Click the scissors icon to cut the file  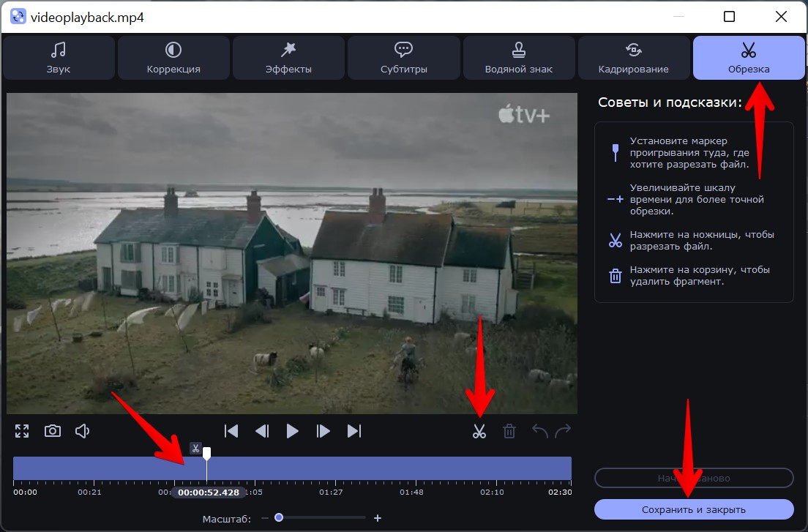(x=479, y=431)
